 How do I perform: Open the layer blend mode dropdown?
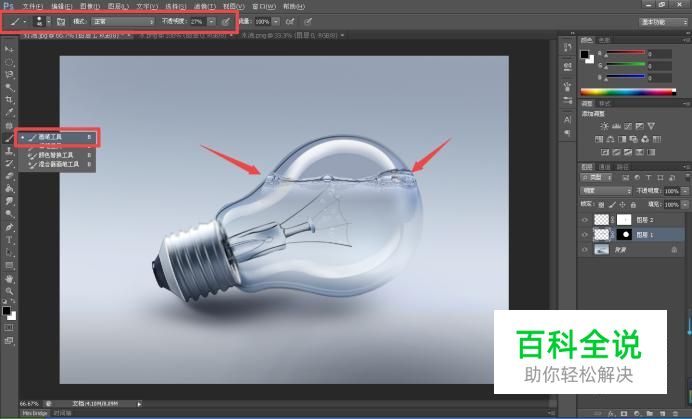pos(606,191)
